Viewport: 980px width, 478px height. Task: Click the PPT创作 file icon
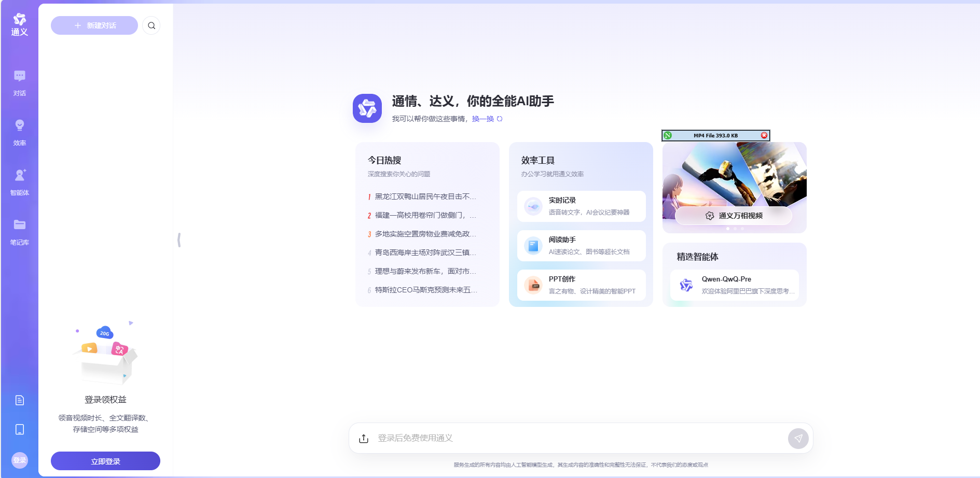pos(533,285)
